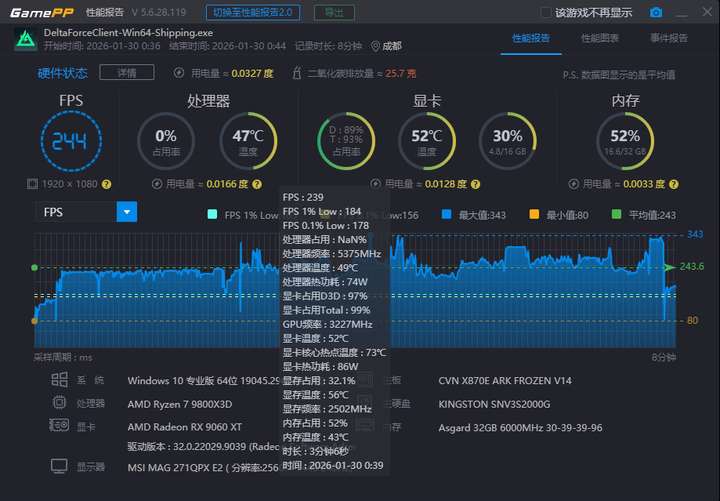
Task: Switch to the 性能报告 tab
Action: point(531,38)
